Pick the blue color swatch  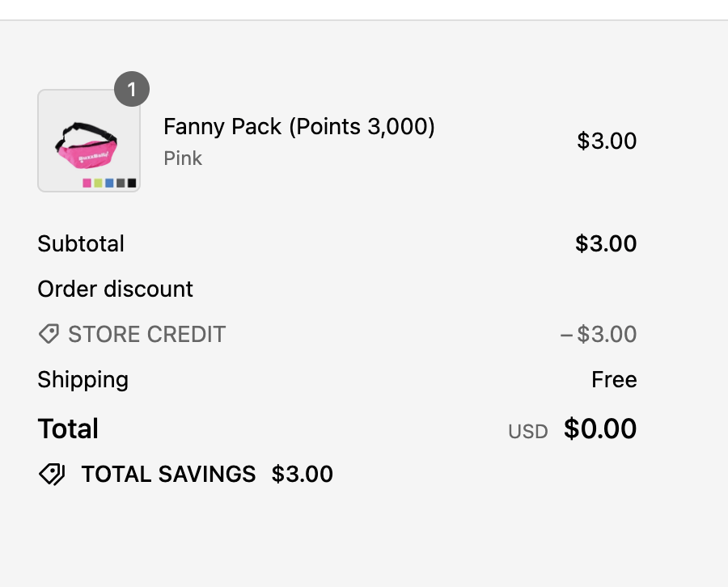(x=109, y=184)
